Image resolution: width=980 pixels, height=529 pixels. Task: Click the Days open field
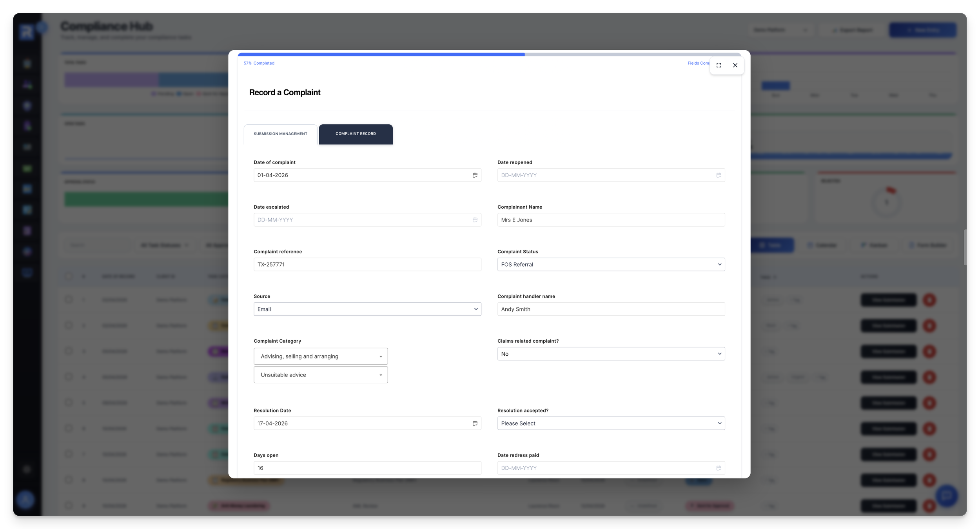tap(367, 468)
